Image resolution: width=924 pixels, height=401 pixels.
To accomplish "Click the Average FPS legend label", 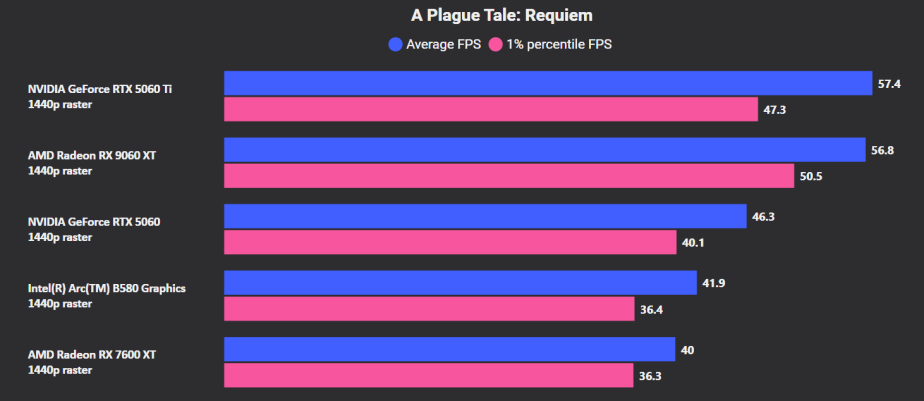I will point(443,44).
